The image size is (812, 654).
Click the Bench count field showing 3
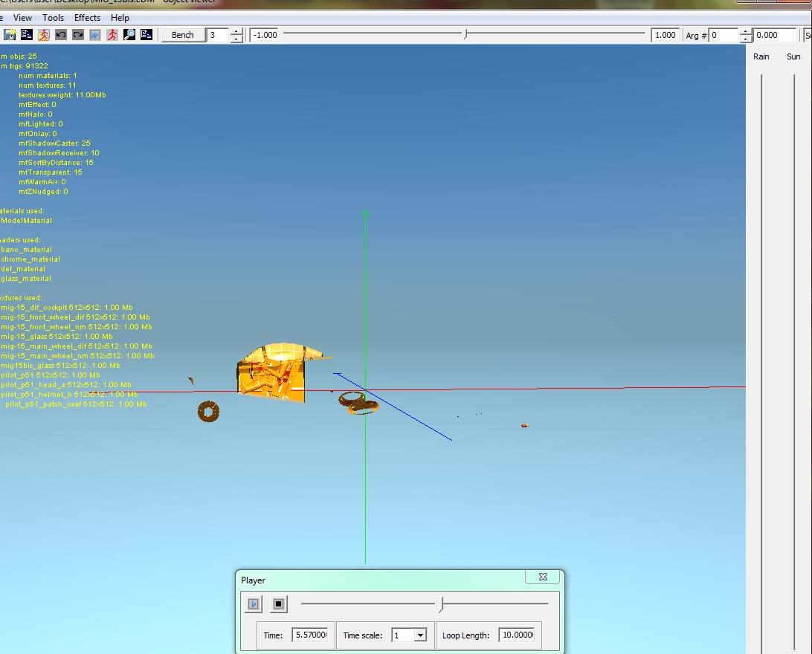(217, 35)
